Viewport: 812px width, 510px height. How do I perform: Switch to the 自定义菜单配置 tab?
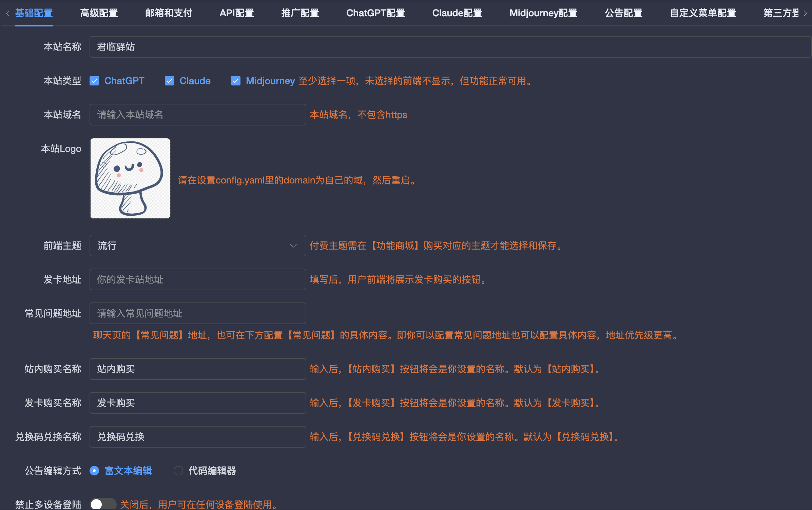[703, 13]
